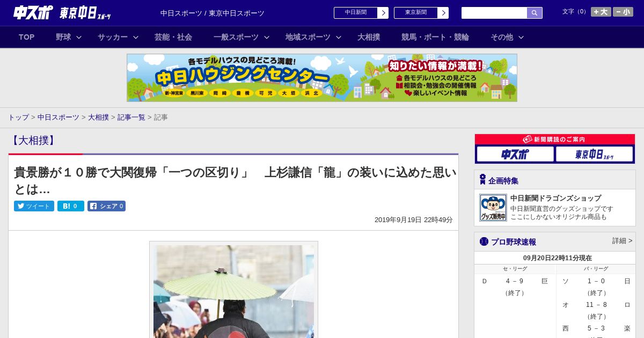Click the 中スポ logo in header
The width and height of the screenshot is (644, 338).
(33, 13)
